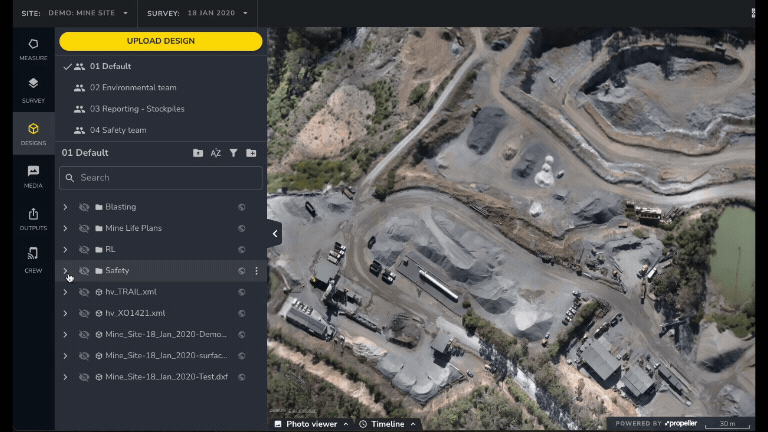Click into the designs Search field
The image size is (768, 432).
tap(161, 178)
